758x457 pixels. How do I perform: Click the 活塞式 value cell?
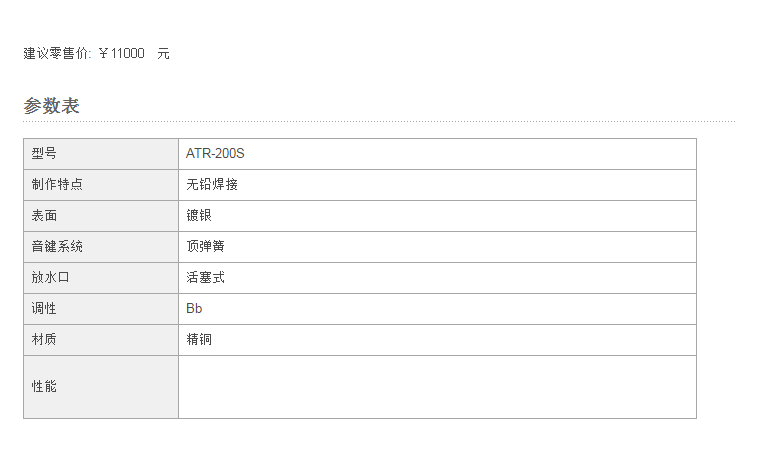(x=205, y=278)
